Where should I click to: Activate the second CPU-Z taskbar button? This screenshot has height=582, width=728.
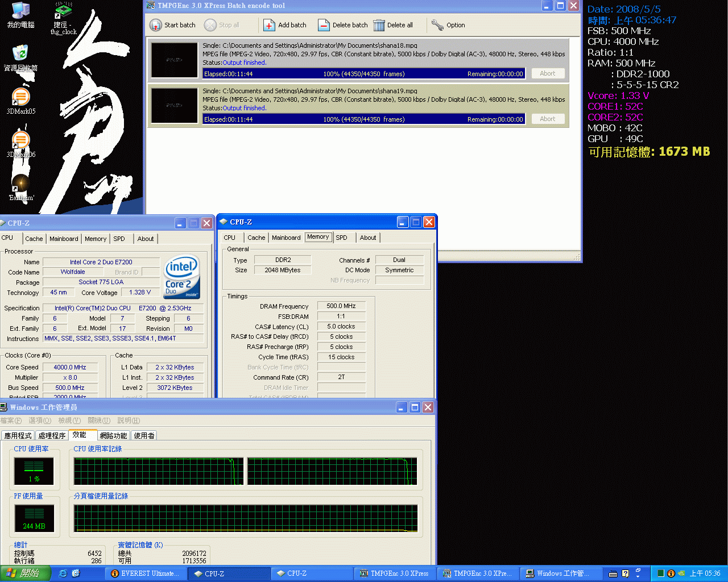click(312, 573)
